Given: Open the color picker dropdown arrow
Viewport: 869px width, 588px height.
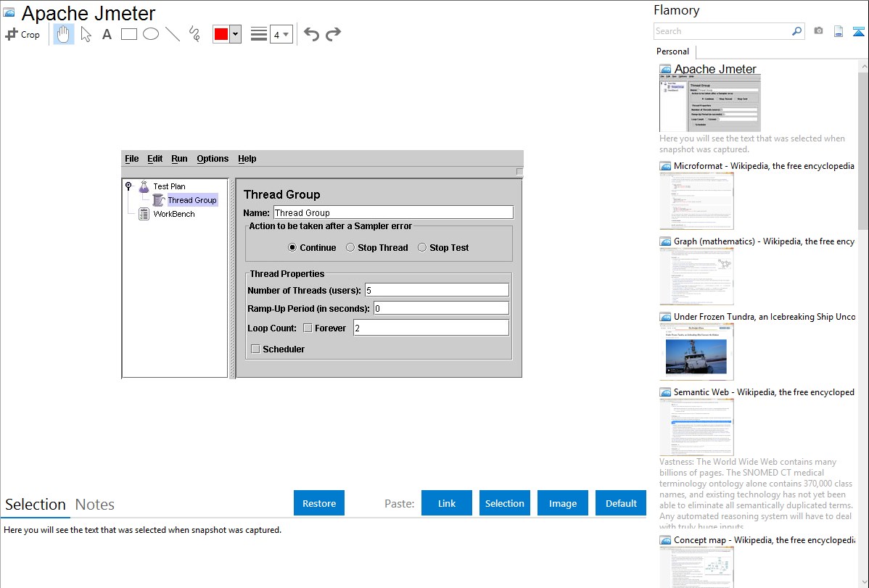Looking at the screenshot, I should click(x=235, y=34).
